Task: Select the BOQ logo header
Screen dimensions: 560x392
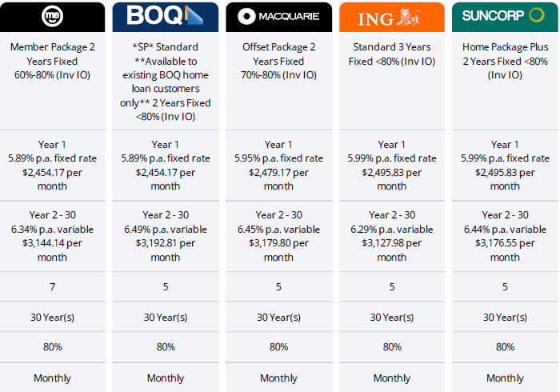Action: pos(166,17)
